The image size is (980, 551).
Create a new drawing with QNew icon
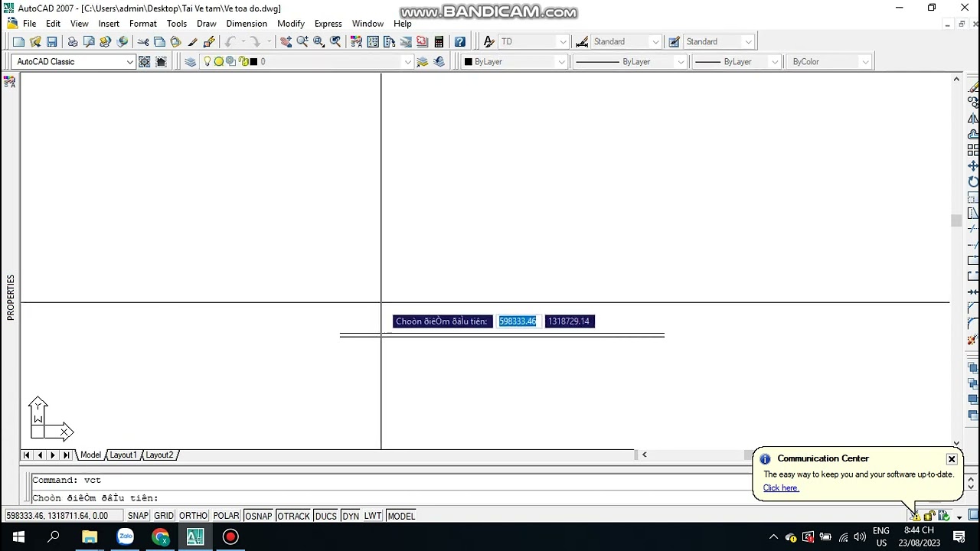(18, 41)
